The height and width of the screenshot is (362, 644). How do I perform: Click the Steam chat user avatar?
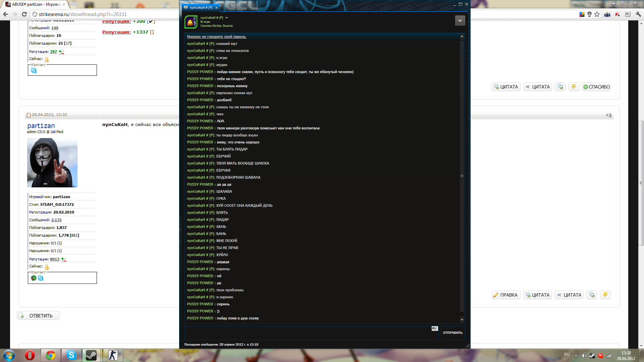click(191, 22)
